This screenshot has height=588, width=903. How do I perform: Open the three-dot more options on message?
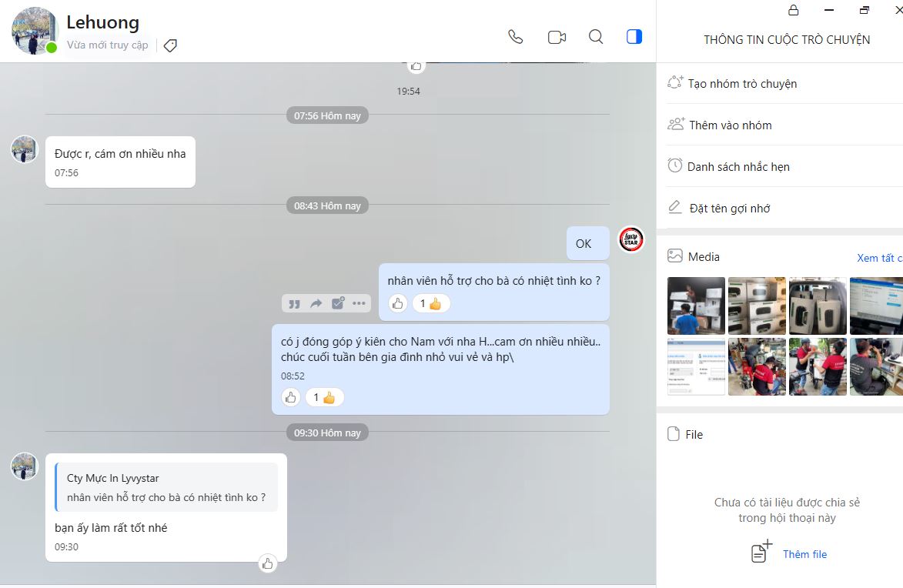(x=359, y=303)
